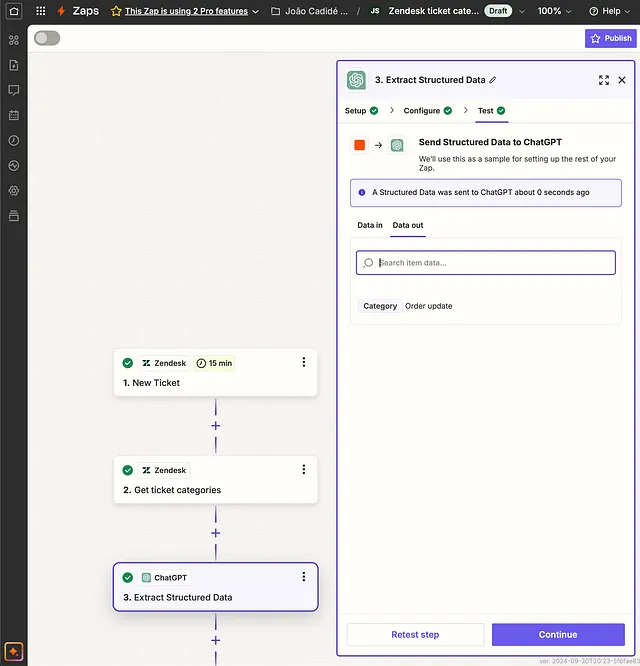The image size is (640, 666).
Task: Click the Zaps lightning bolt logo
Action: pyautogui.click(x=61, y=11)
